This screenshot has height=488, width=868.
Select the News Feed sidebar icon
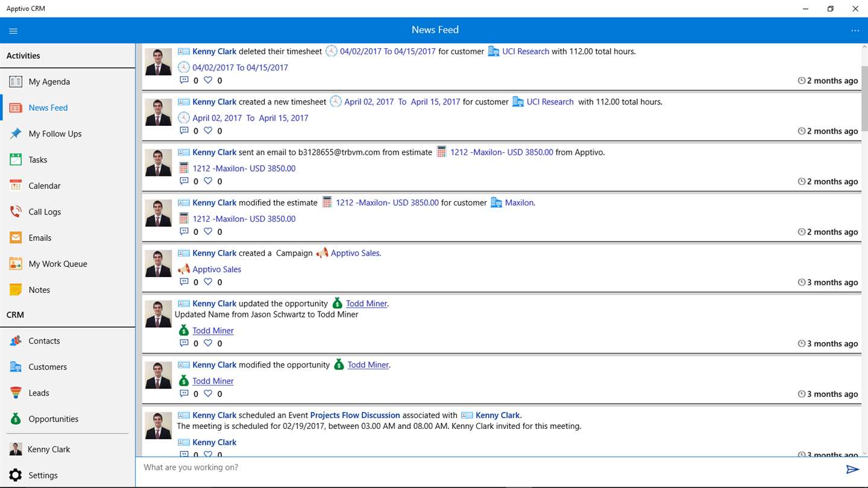point(16,108)
